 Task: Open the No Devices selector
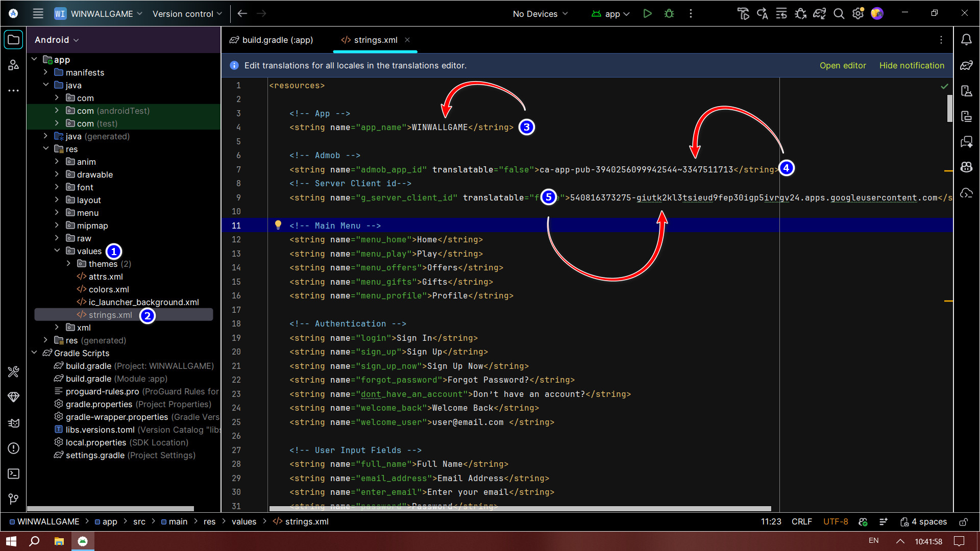coord(540,14)
